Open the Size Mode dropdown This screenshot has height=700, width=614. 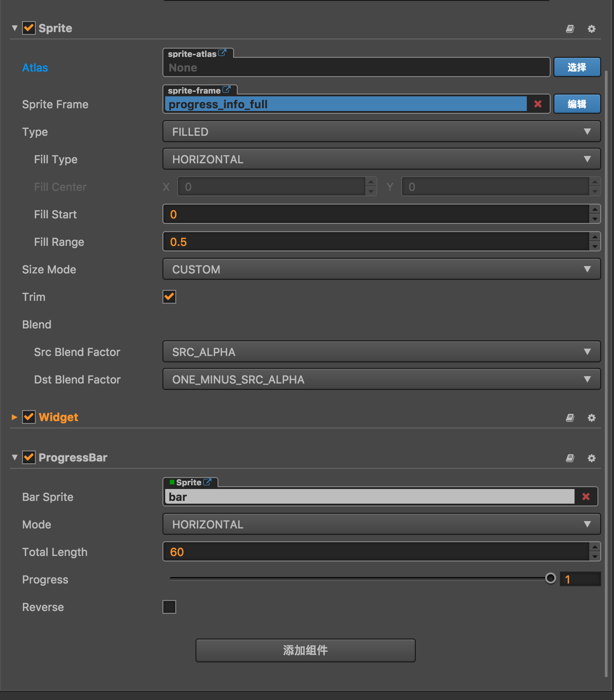coord(381,269)
